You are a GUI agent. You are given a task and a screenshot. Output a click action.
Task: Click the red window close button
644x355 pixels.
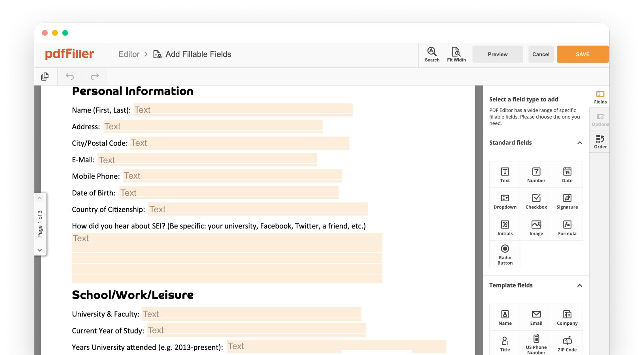45,33
